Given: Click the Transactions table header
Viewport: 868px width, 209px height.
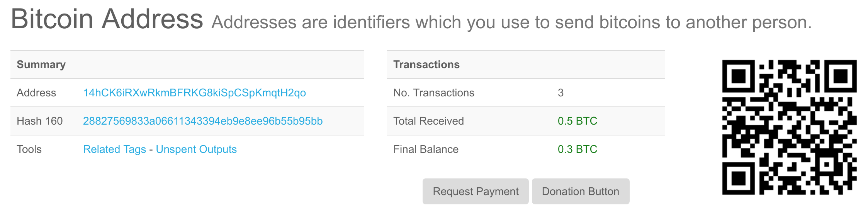Looking at the screenshot, I should pos(426,65).
